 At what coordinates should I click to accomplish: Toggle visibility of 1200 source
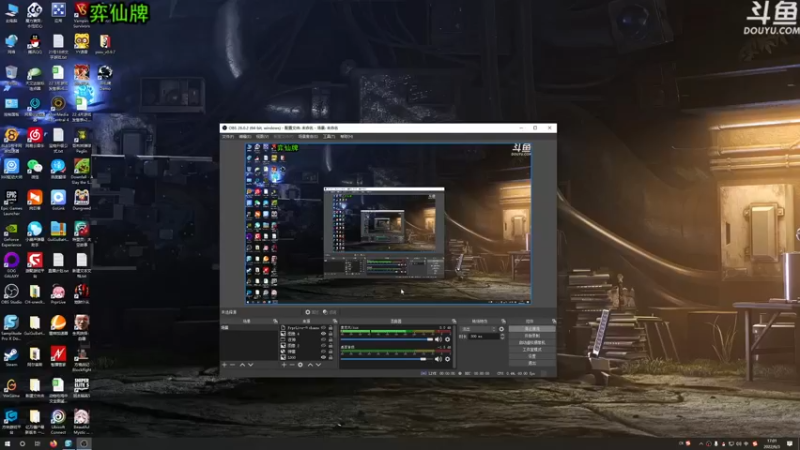[323, 358]
